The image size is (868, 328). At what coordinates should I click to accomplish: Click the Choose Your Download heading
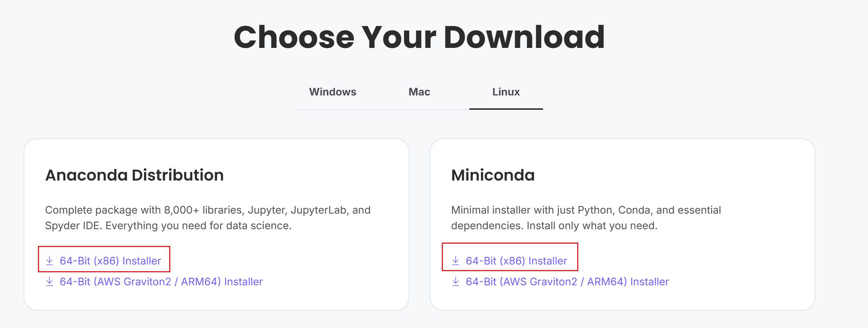[x=419, y=37]
